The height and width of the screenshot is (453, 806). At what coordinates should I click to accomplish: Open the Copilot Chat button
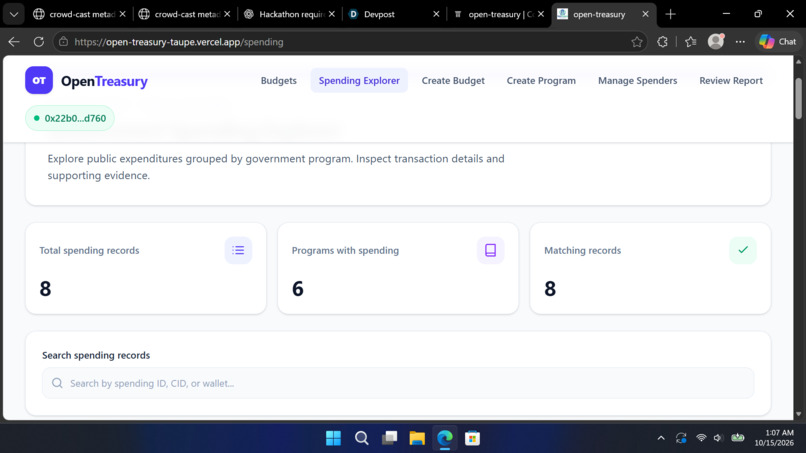coord(778,42)
